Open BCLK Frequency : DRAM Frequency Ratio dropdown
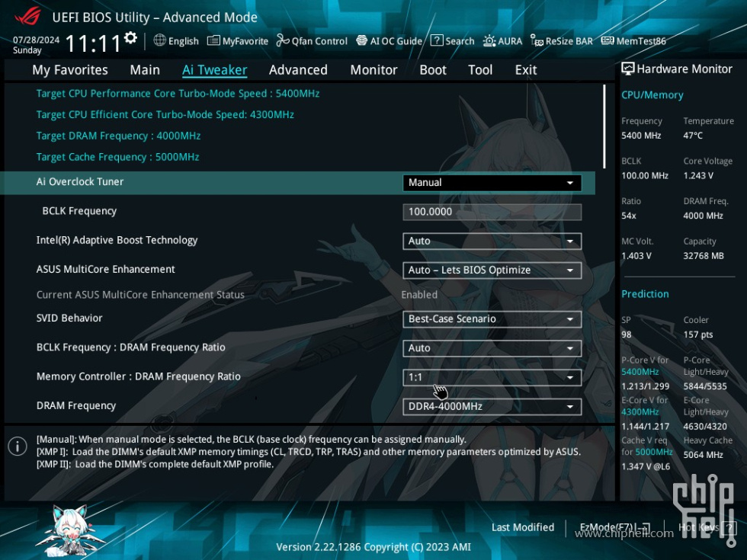The height and width of the screenshot is (560, 747). [x=492, y=348]
